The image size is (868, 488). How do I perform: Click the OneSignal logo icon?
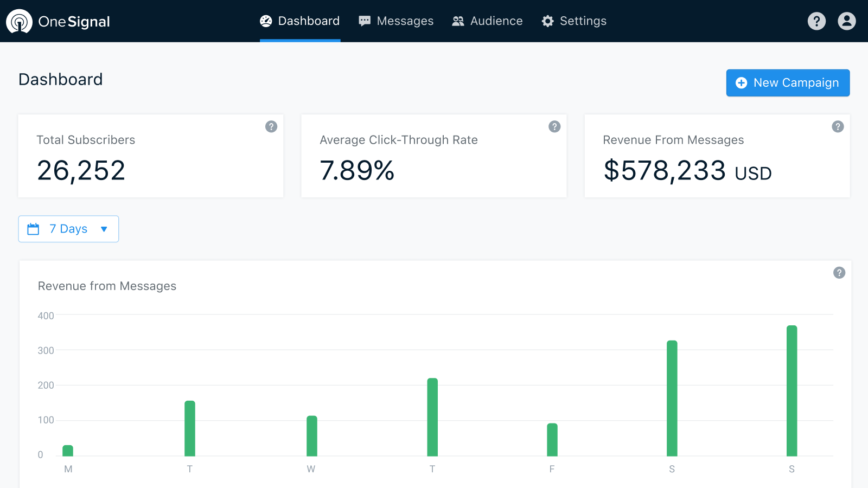pos(19,21)
